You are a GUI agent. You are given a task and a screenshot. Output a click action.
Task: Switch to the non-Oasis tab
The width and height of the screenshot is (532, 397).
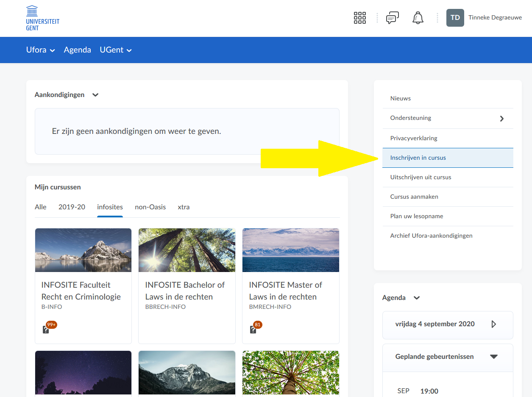tap(150, 207)
